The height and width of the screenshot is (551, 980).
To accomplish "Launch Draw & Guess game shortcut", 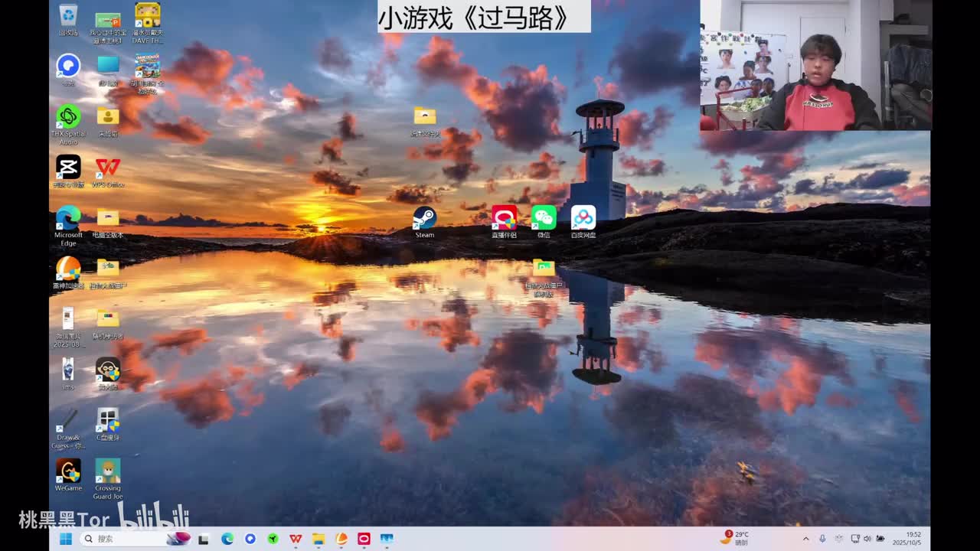I will [x=68, y=427].
